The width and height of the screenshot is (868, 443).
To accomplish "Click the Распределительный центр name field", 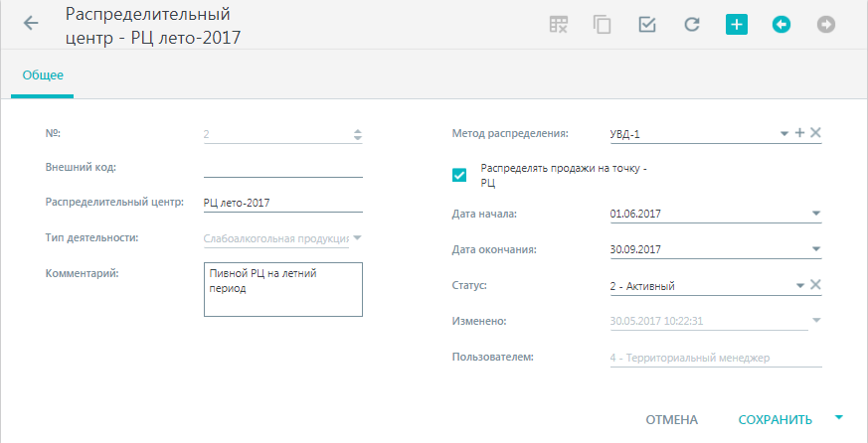I will click(283, 203).
